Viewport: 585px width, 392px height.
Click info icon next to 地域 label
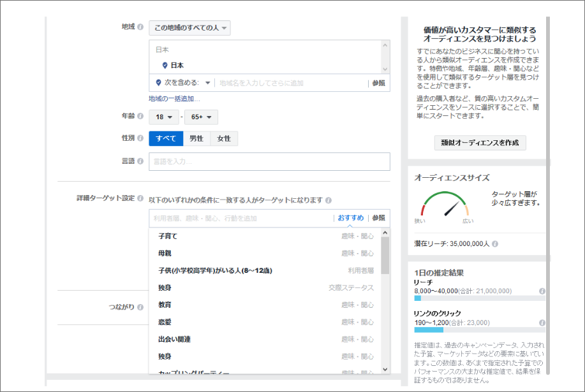[140, 27]
